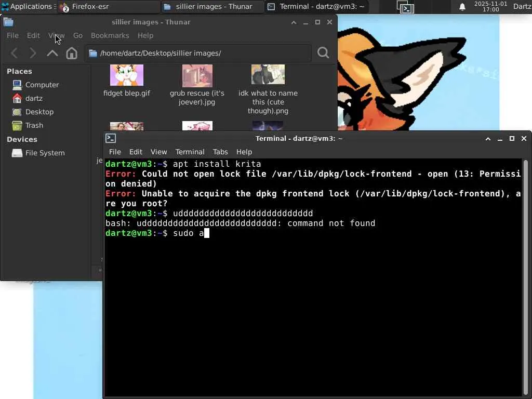532x399 pixels.
Task: Go to home folder via house icon
Action: pyautogui.click(x=72, y=53)
